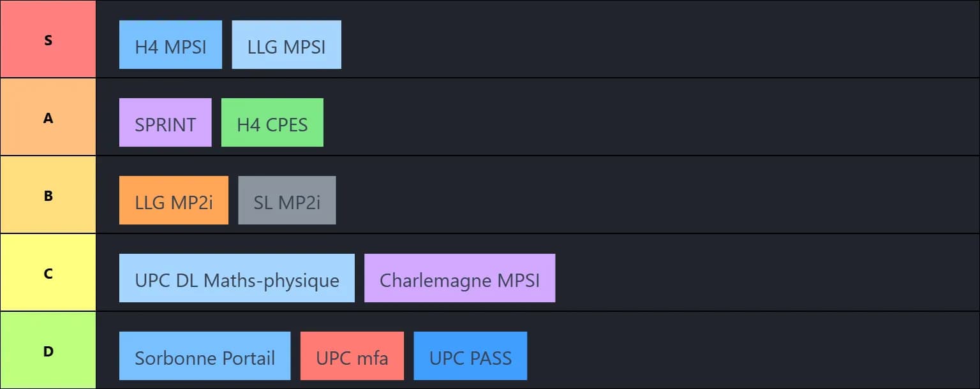Click the red S tier label
The height and width of the screenshot is (389, 980).
click(48, 40)
